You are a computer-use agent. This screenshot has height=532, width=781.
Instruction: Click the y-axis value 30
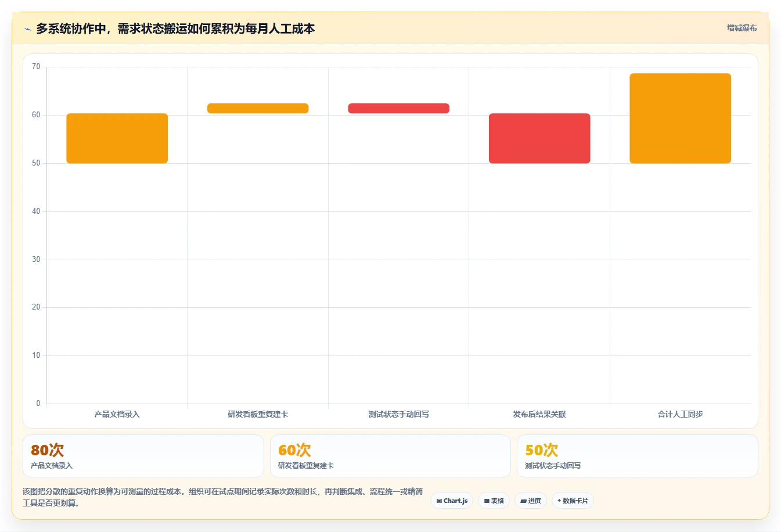[36, 260]
